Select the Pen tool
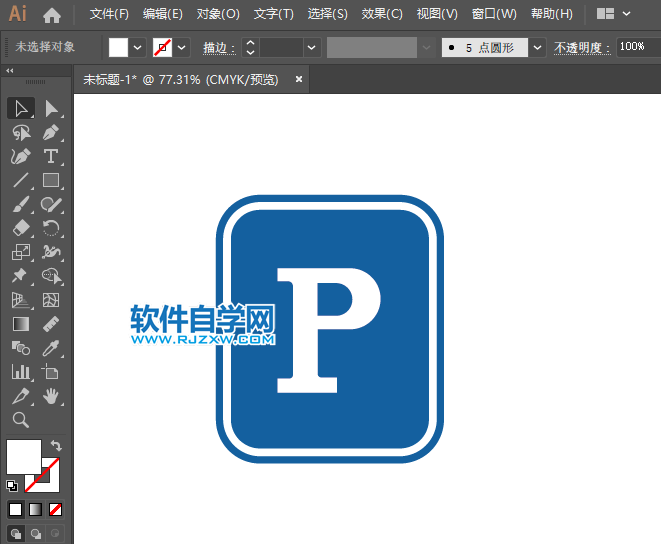661x544 pixels. coord(51,132)
